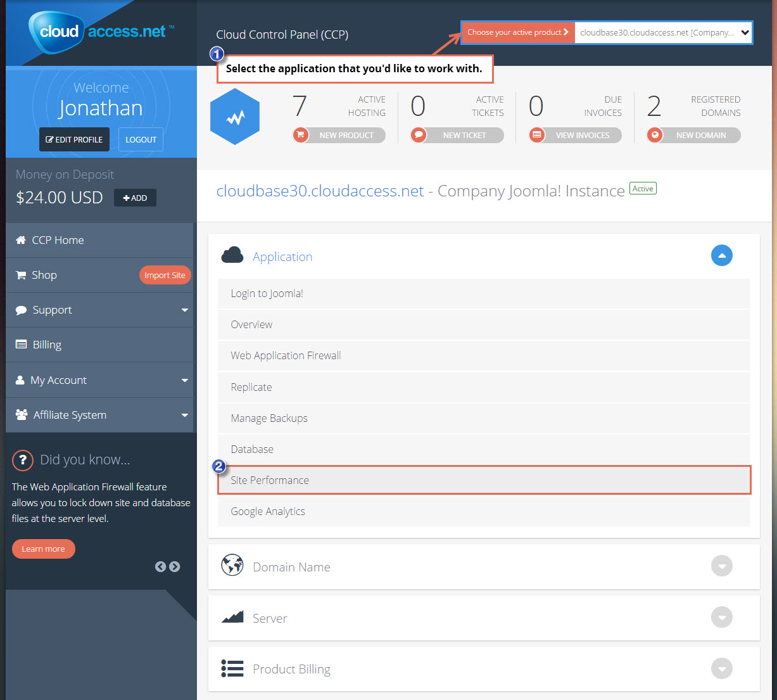Expand the My Account menu caret

185,381
